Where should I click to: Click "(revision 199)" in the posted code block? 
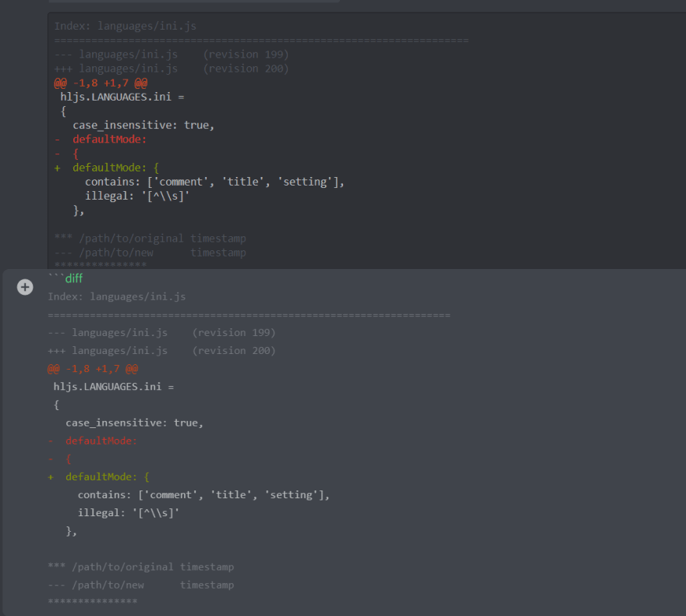coord(246,55)
